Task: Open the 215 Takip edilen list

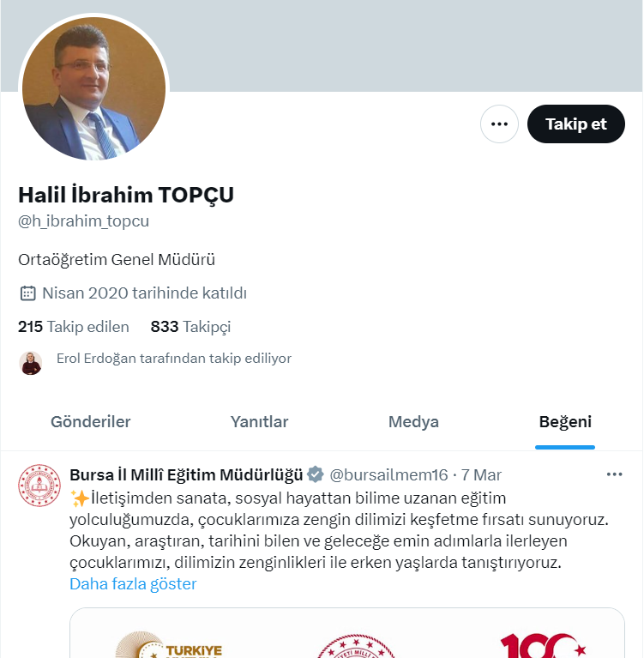Action: point(74,327)
